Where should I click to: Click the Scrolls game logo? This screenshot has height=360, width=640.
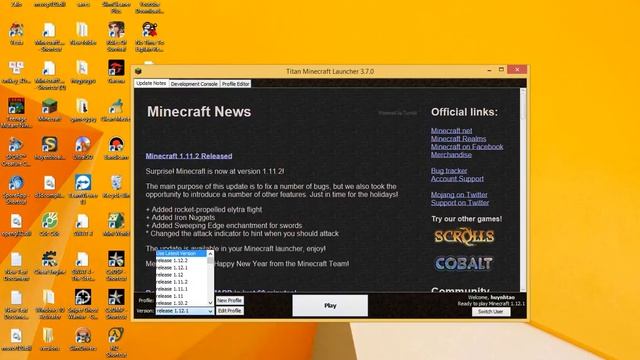[464, 237]
